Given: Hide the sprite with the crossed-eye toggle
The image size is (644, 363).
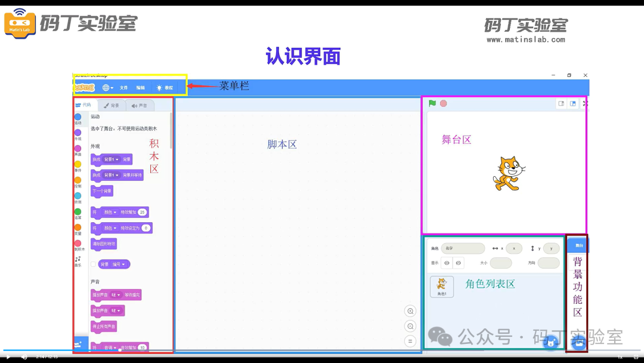Looking at the screenshot, I should pos(458,263).
